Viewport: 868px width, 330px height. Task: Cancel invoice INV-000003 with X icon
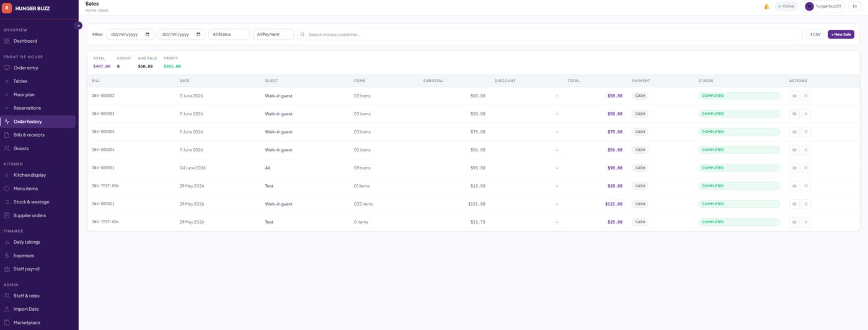[806, 114]
